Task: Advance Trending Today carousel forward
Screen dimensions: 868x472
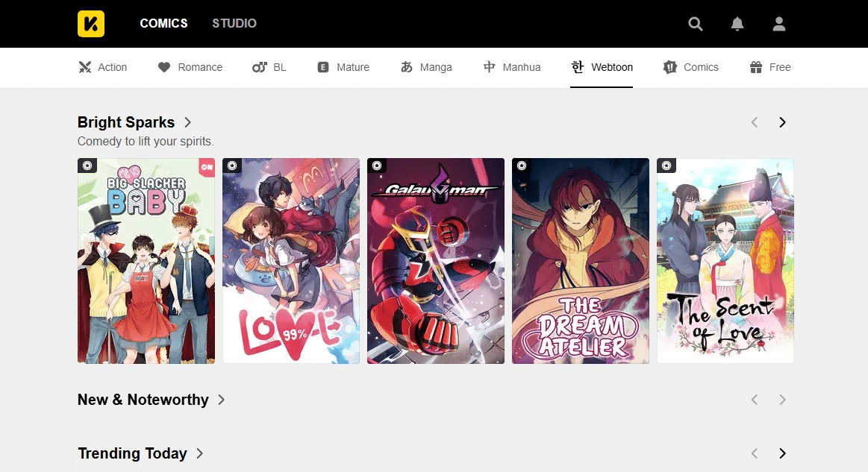Action: coord(782,453)
